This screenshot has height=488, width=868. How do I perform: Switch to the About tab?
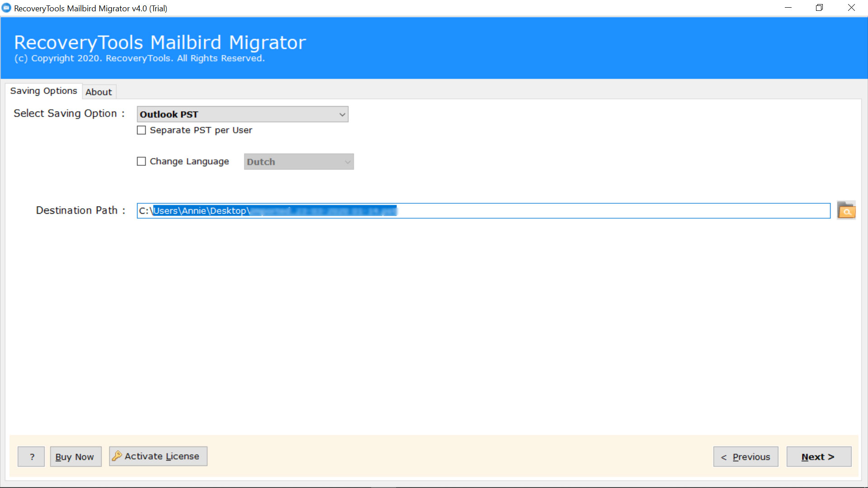[x=99, y=92]
